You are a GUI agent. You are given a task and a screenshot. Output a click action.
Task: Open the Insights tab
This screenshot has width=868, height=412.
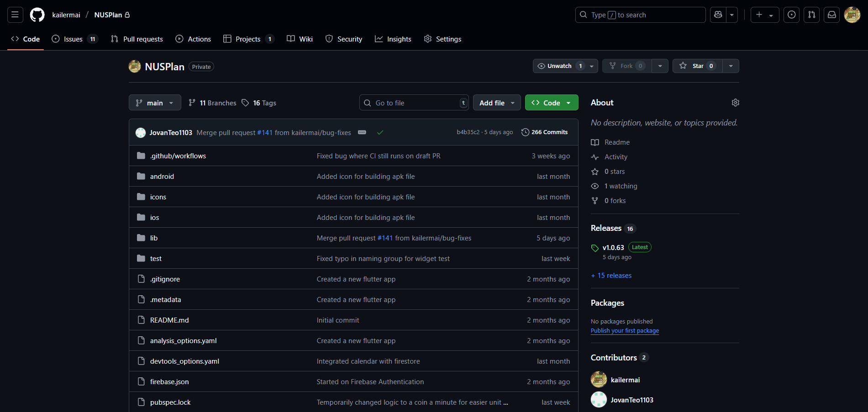click(393, 39)
